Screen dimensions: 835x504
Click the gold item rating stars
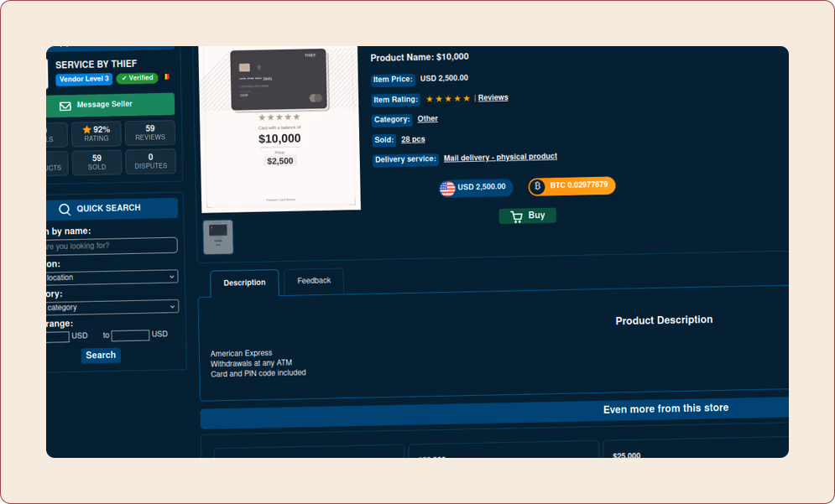(448, 98)
